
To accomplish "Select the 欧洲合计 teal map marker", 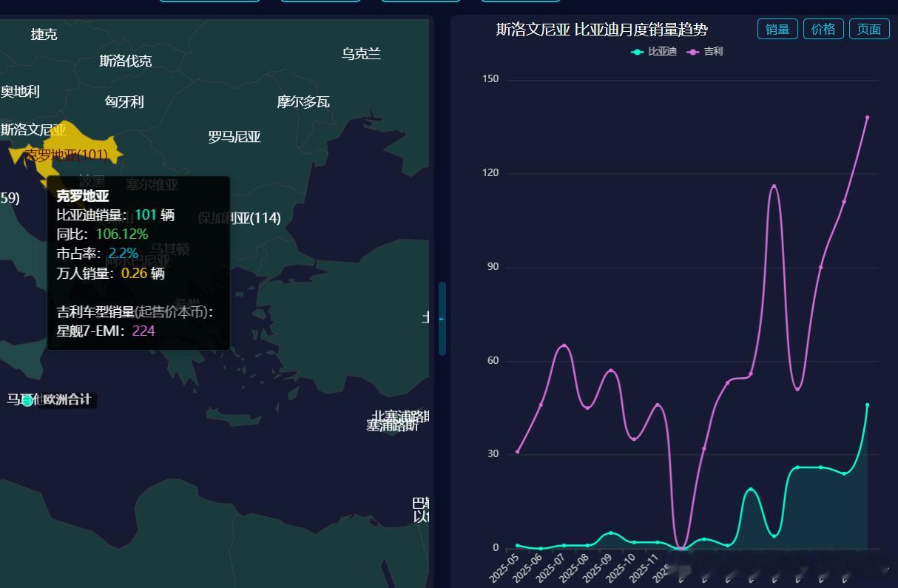I will pos(28,400).
